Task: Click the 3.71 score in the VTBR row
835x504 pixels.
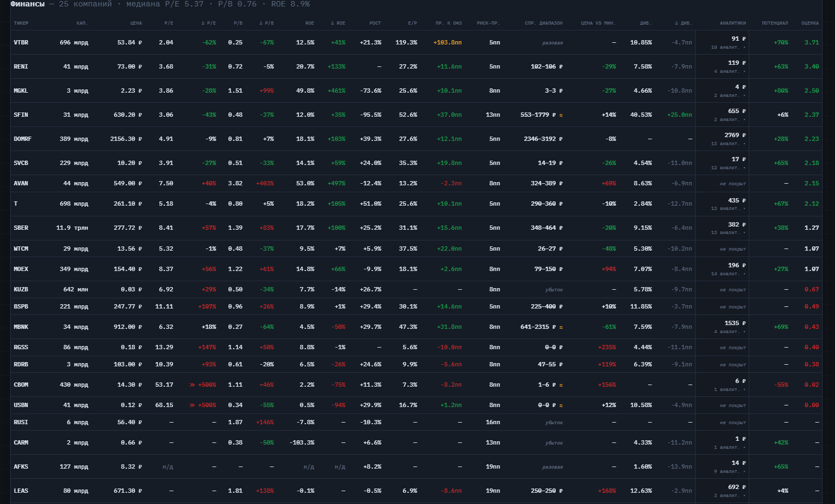Action: pyautogui.click(x=812, y=43)
